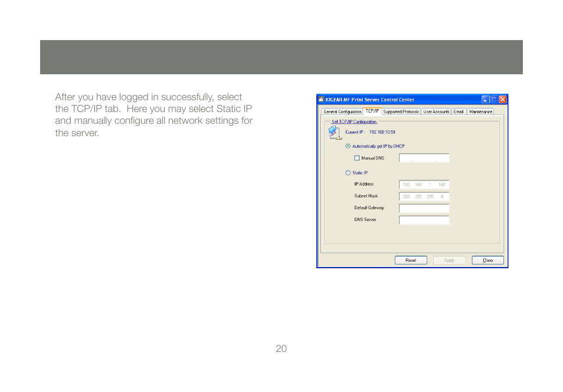The image size is (563, 392).
Task: Click the IOGEAR MF Print Server Control Center title
Action: tap(370, 100)
